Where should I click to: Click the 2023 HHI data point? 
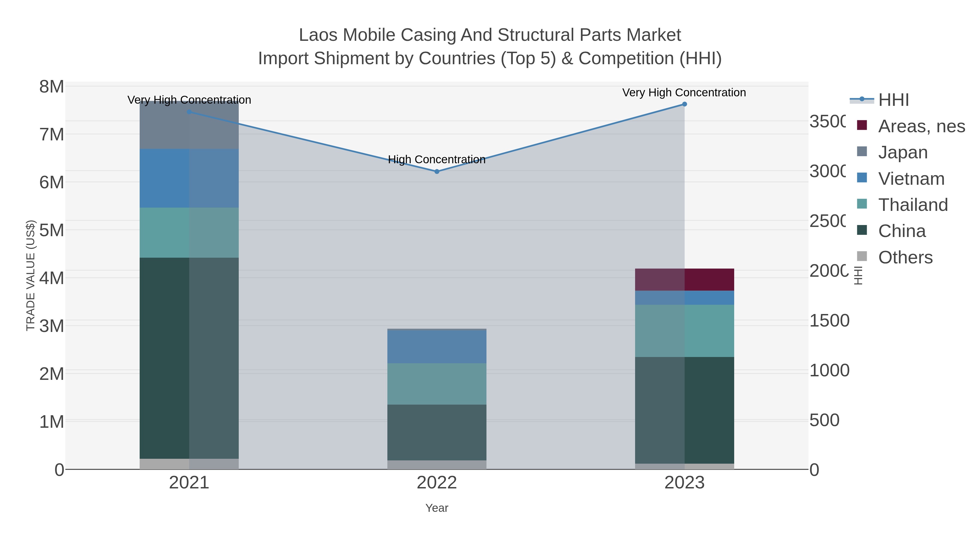(684, 104)
